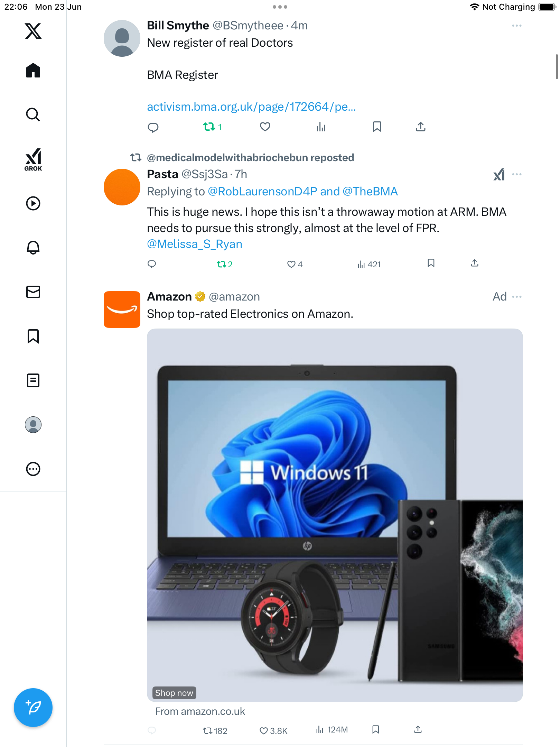
Task: Open more options on Amazon ad
Action: pos(517,297)
